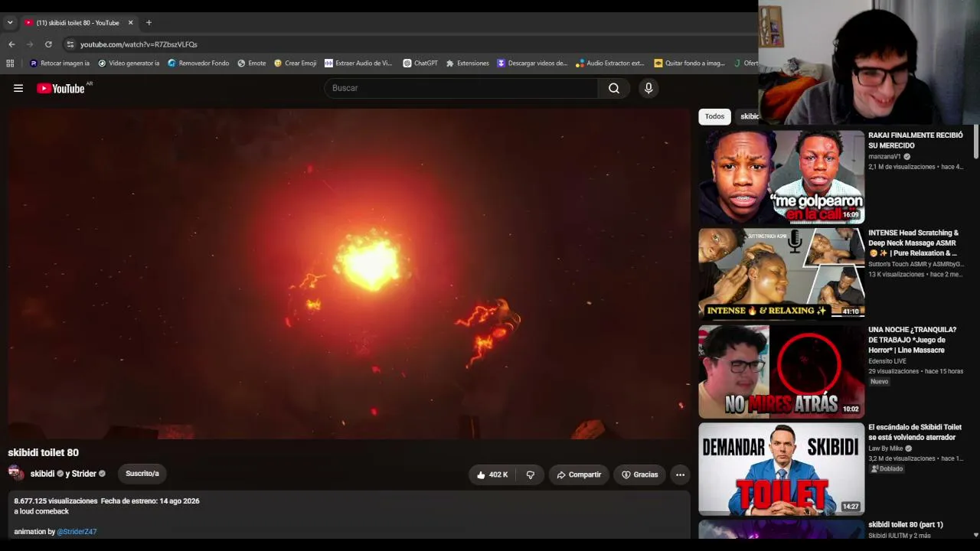
Task: Click the Compartir share button
Action: (579, 474)
